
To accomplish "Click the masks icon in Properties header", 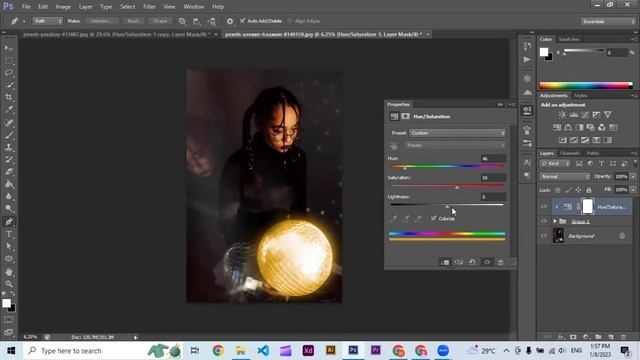I will [x=405, y=116].
